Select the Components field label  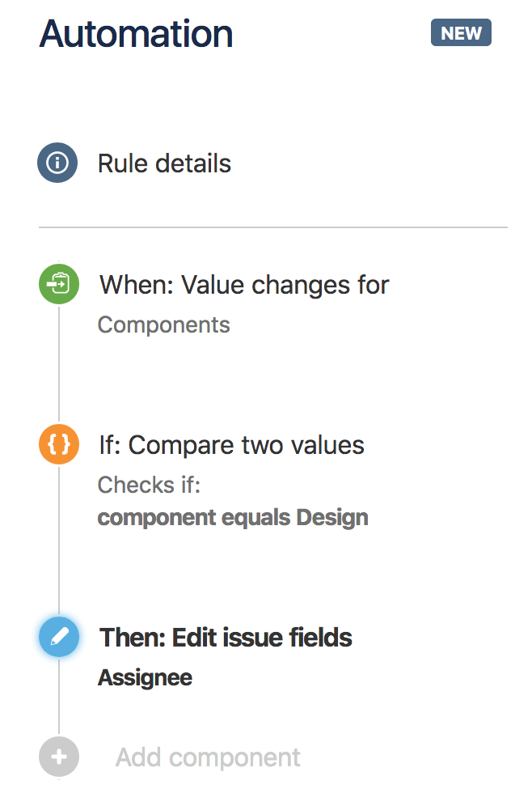pos(163,324)
